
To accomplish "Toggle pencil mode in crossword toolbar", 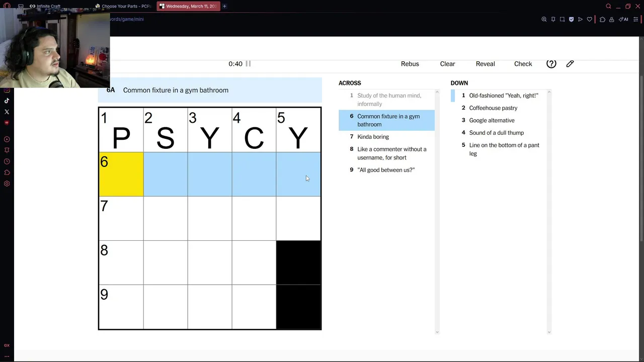I will (x=570, y=64).
